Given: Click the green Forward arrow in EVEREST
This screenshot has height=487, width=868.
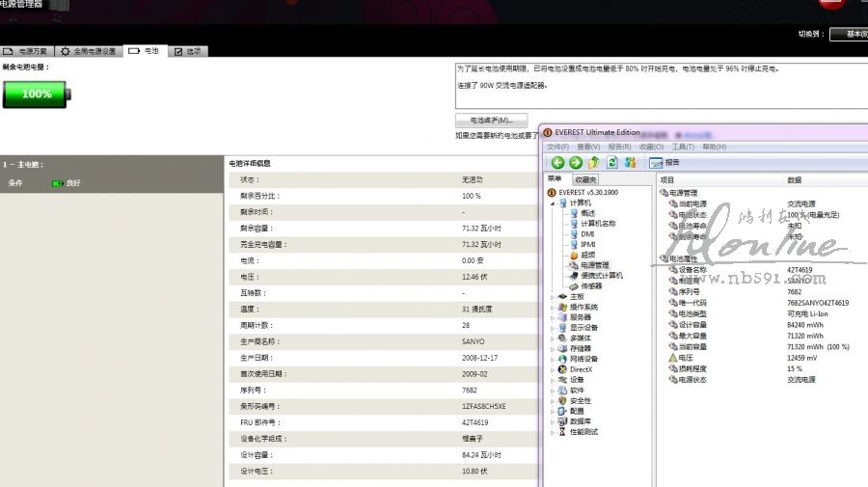Looking at the screenshot, I should click(x=576, y=163).
